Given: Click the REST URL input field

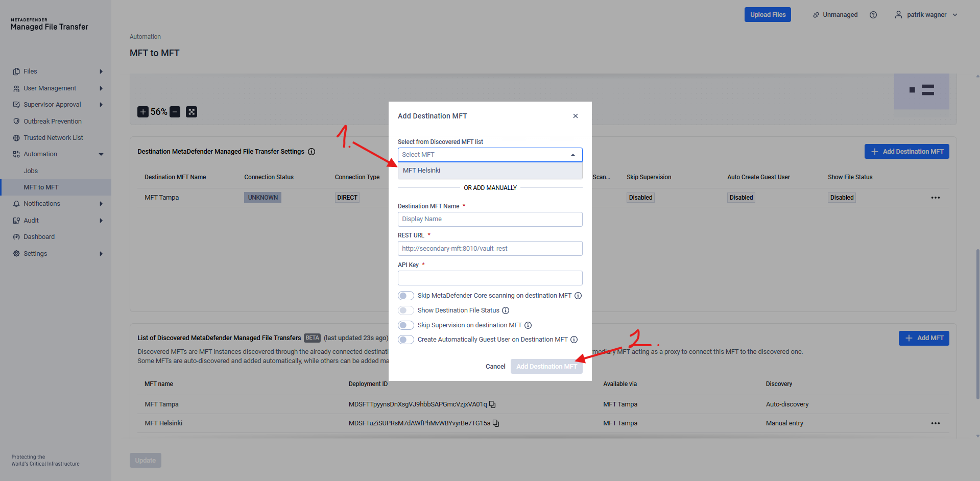Looking at the screenshot, I should click(x=490, y=249).
